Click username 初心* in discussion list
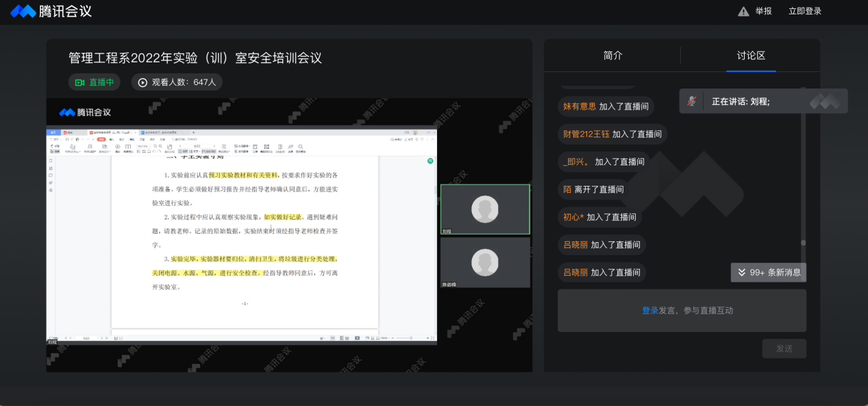Viewport: 868px width, 406px height. [x=573, y=217]
